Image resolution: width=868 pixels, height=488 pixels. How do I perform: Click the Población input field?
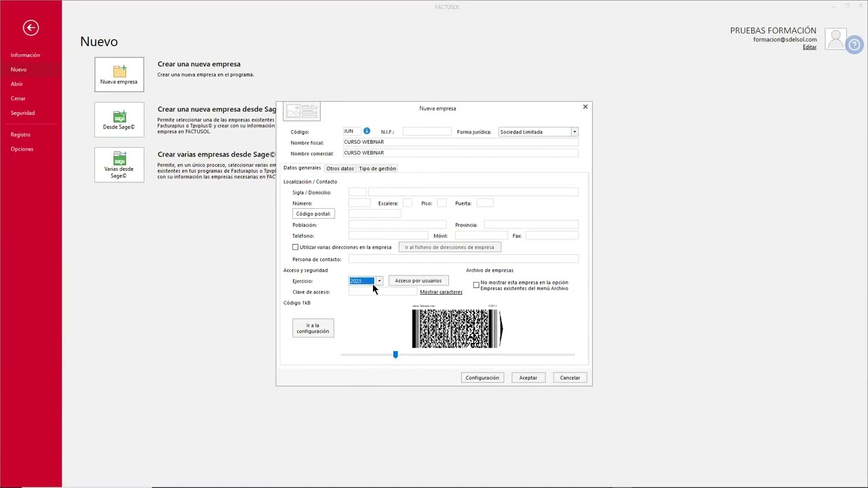point(397,225)
